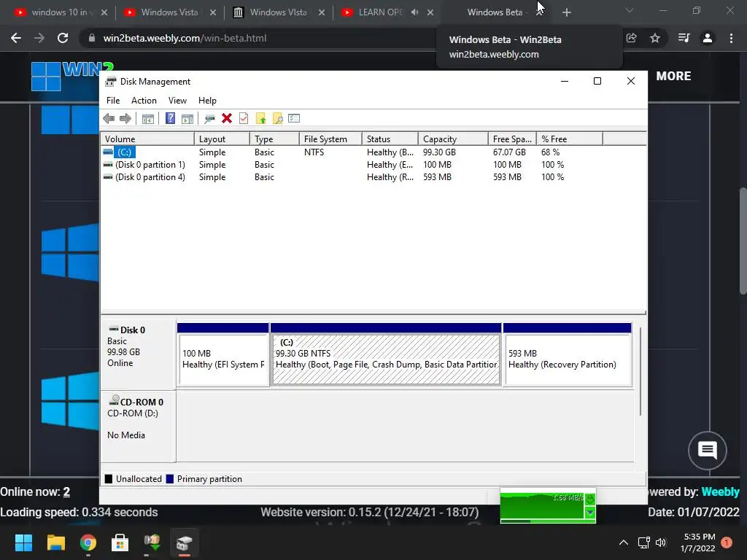Click the 67.07 GB free space cell
747x560 pixels.
click(x=509, y=152)
